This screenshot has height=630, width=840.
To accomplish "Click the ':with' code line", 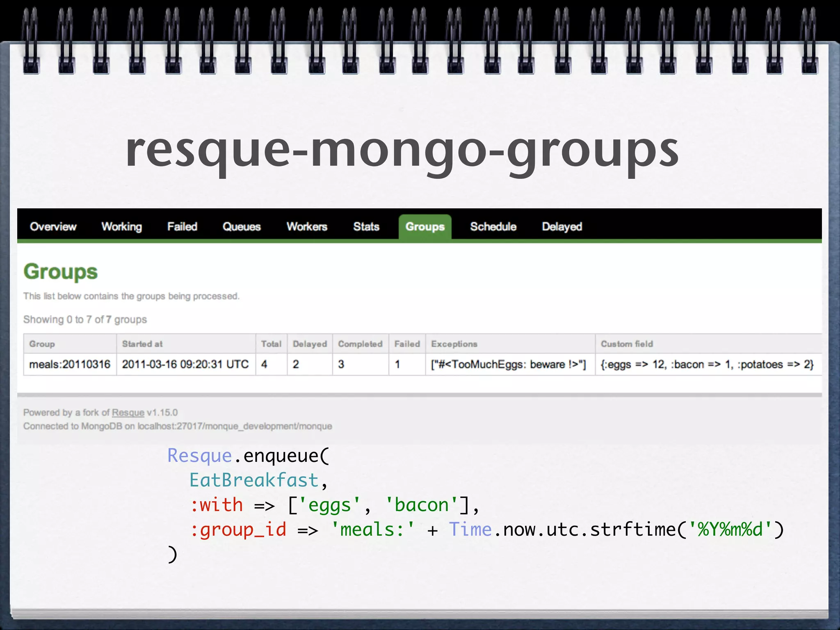I will pyautogui.click(x=334, y=505).
